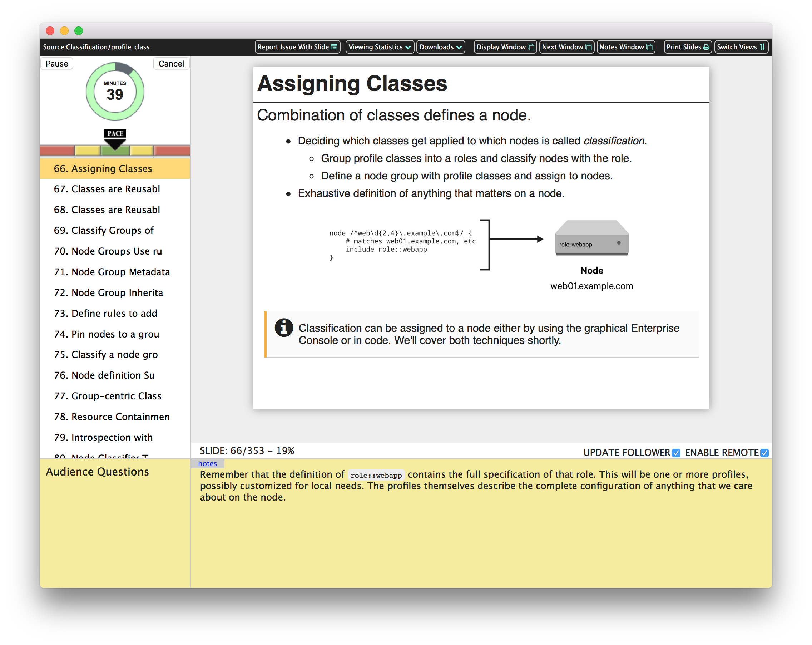The image size is (812, 645).
Task: Click the Report Issue With Slide icon
Action: point(334,47)
